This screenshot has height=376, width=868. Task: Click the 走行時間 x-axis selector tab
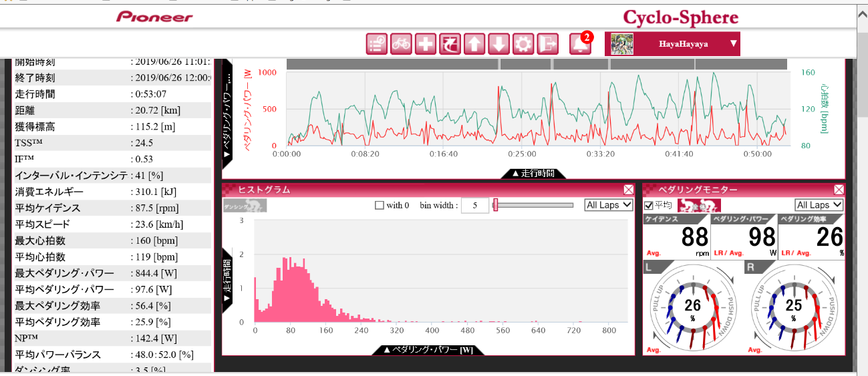pyautogui.click(x=533, y=174)
